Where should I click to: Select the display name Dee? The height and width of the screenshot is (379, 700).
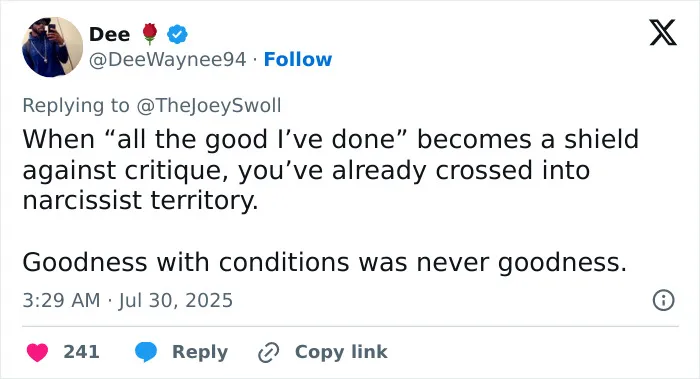click(109, 34)
